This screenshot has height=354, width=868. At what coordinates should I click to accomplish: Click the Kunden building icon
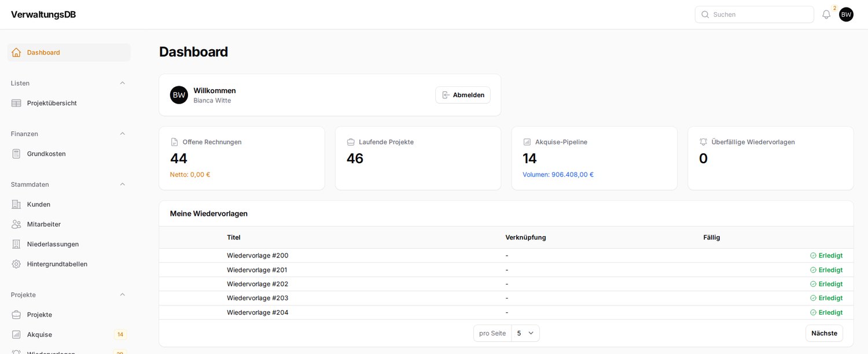click(16, 204)
